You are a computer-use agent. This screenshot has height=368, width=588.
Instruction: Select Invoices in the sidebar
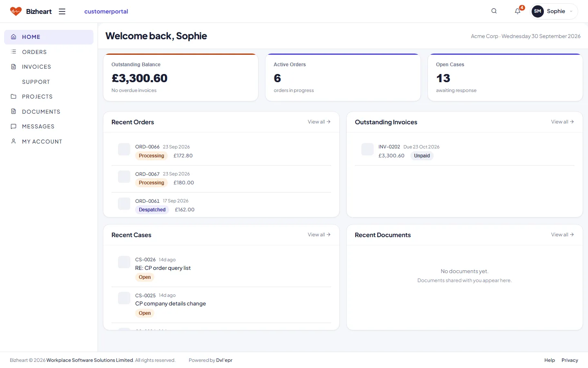click(49, 67)
